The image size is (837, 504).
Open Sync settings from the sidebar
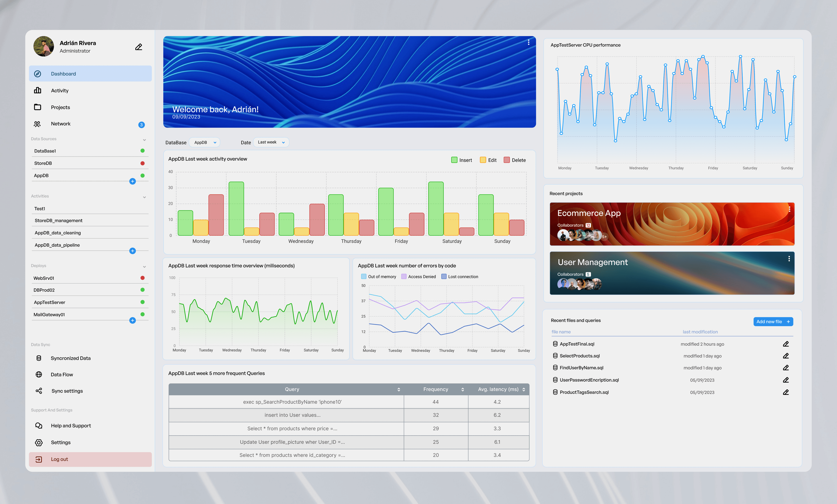[67, 391]
